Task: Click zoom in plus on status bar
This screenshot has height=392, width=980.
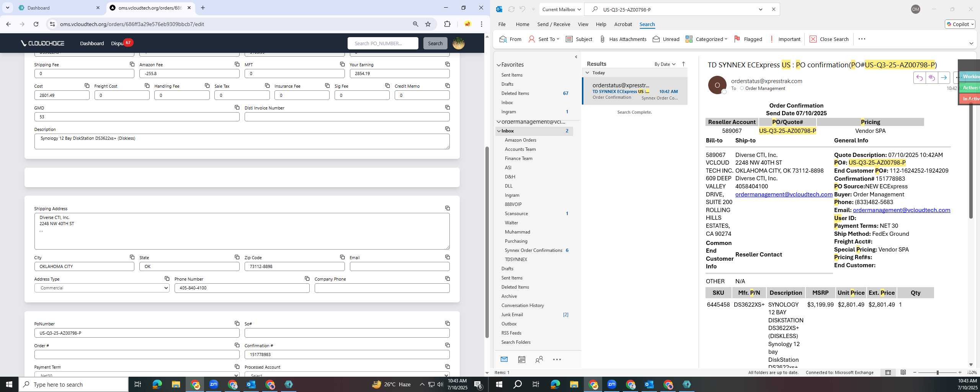Action: [960, 372]
